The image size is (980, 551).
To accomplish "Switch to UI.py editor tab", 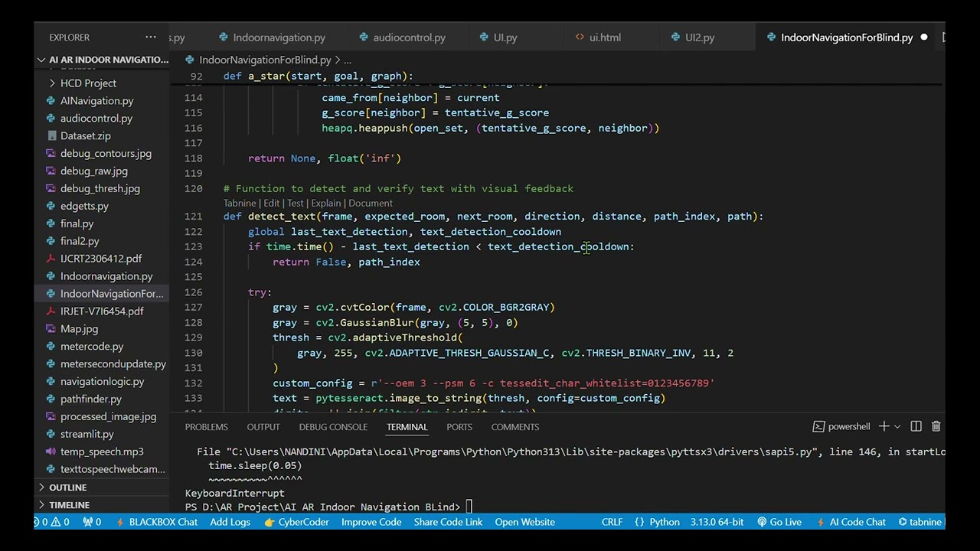I will click(x=505, y=37).
